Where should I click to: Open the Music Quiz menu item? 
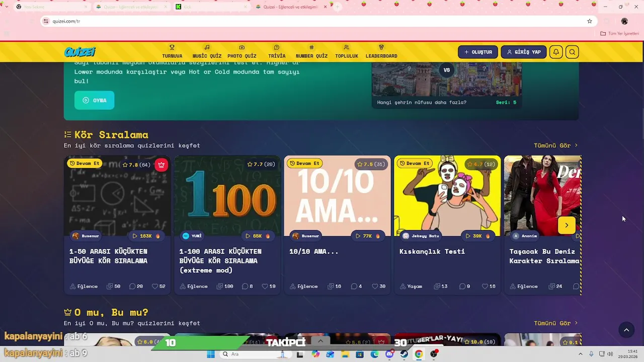click(x=207, y=52)
